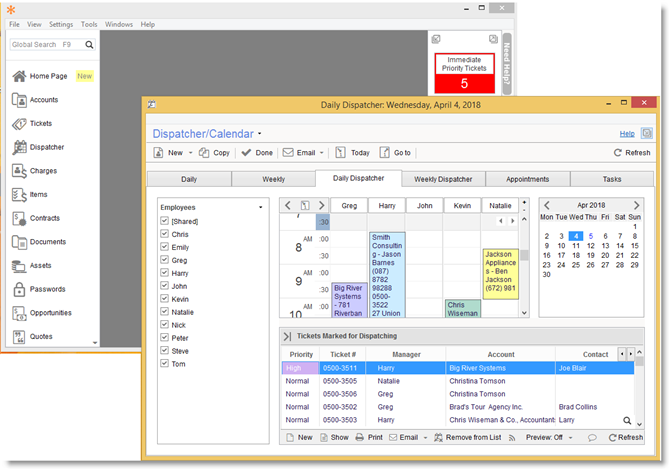The height and width of the screenshot is (470, 670).
Task: Click the Copy toolbar icon
Action: click(205, 153)
